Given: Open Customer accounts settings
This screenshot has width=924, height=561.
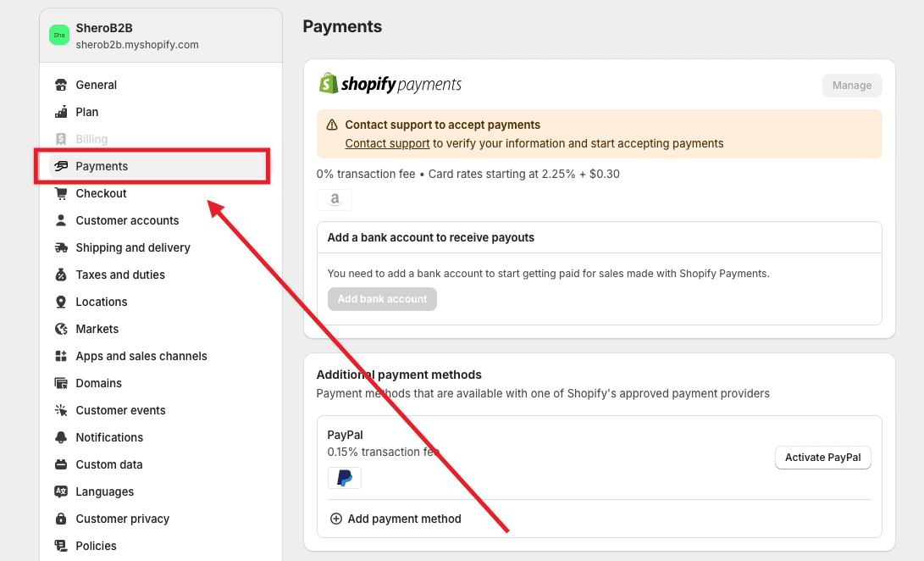Looking at the screenshot, I should point(127,220).
